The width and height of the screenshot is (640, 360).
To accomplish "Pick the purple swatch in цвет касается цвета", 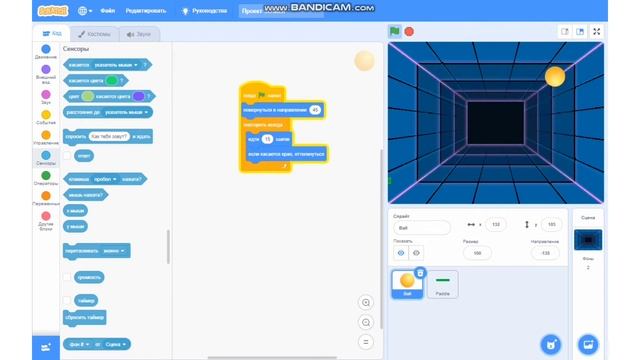I will click(x=138, y=96).
